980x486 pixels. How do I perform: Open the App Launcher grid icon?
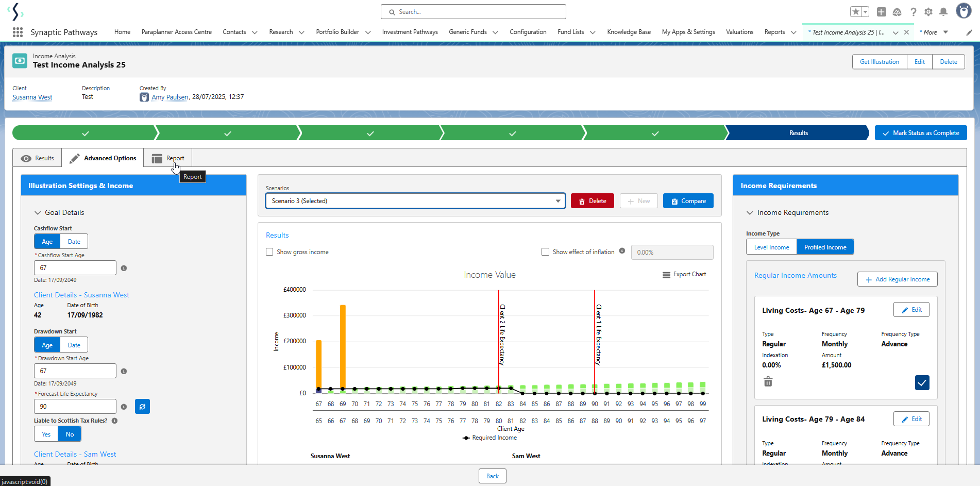coord(18,32)
